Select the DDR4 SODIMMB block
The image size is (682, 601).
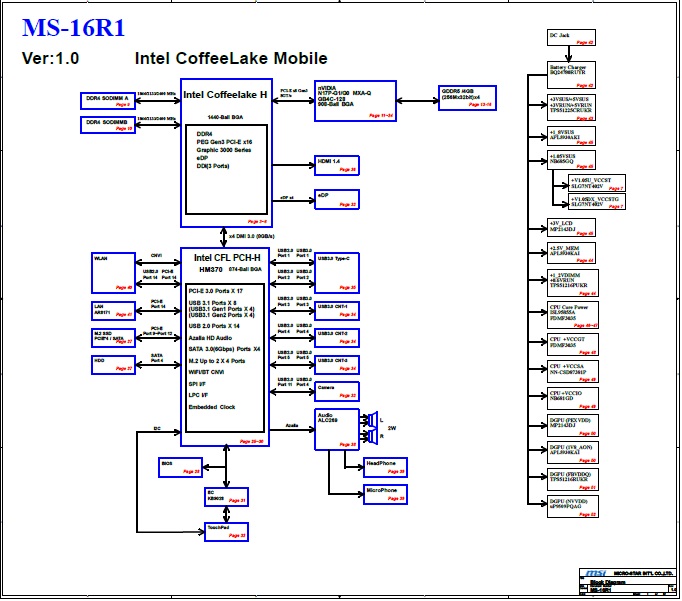108,125
